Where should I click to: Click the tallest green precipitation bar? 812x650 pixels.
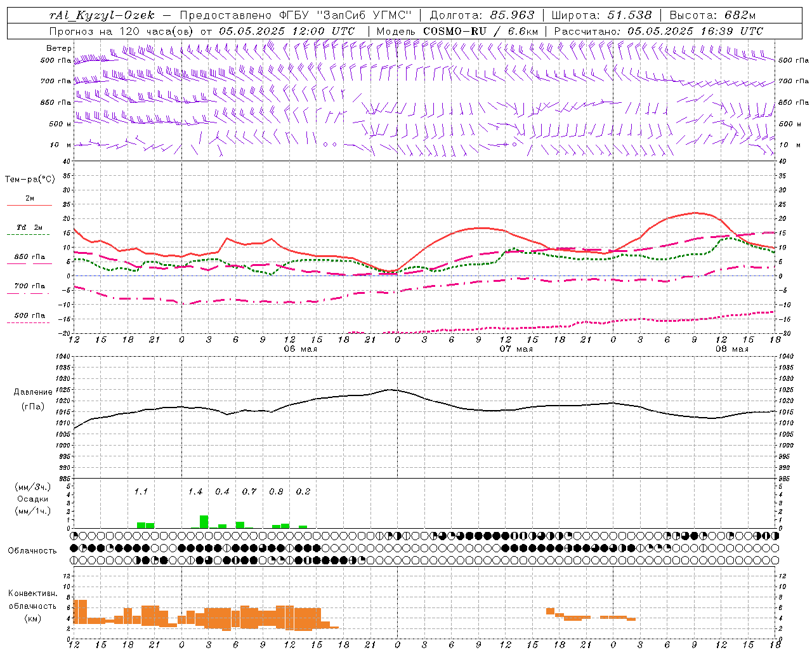(x=204, y=522)
